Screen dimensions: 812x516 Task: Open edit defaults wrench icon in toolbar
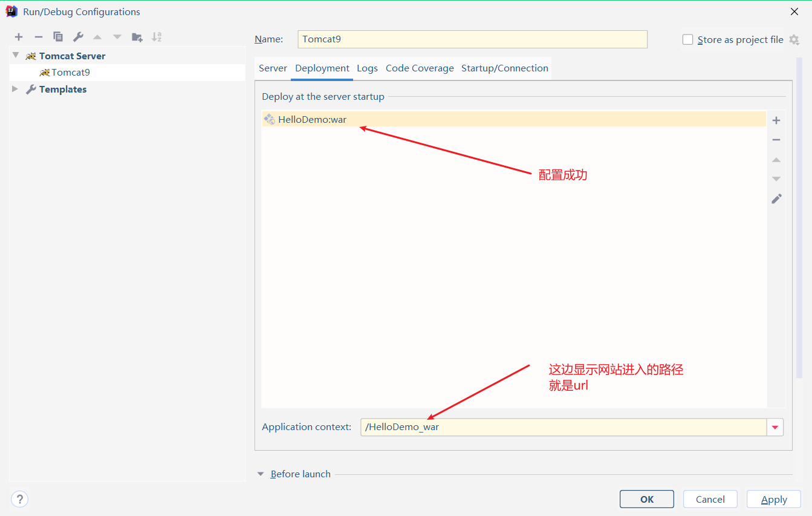click(x=78, y=37)
